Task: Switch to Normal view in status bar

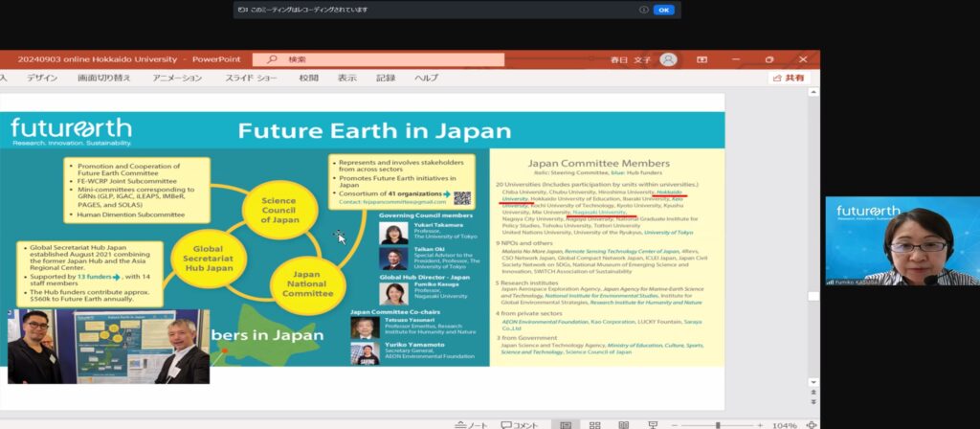Action: click(567, 424)
